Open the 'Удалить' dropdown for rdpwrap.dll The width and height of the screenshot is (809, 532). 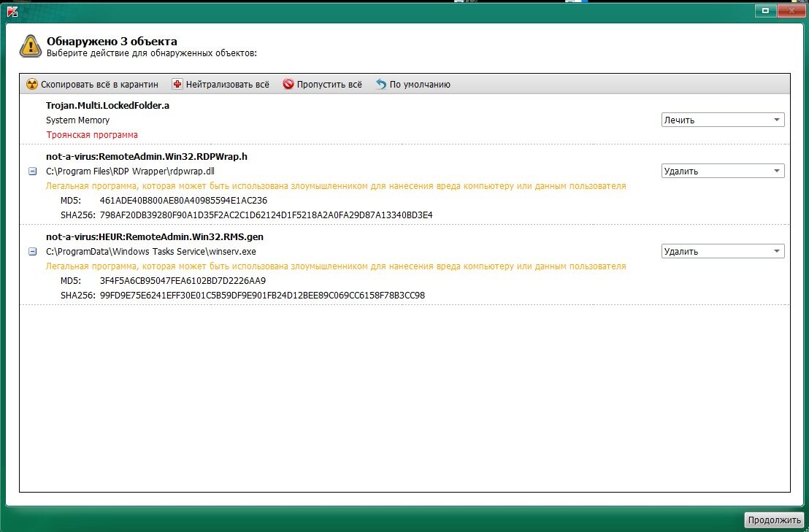[x=723, y=171]
